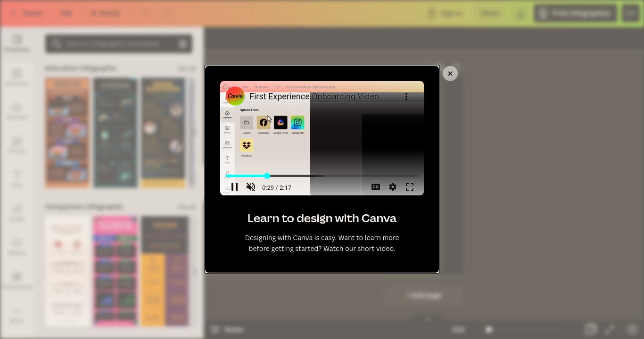Screen dimensions: 644x339
Task: Open the sixth tab in the editor sidebar
Action: pos(17,213)
